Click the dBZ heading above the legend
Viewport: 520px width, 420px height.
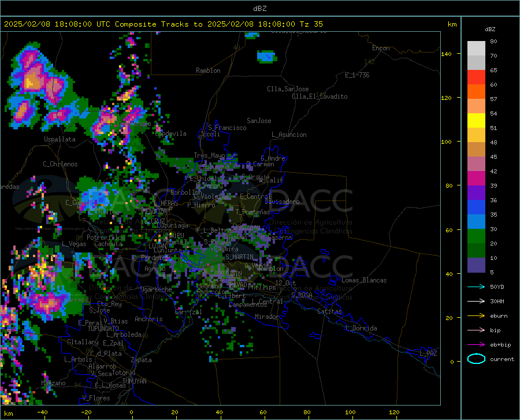pyautogui.click(x=490, y=29)
